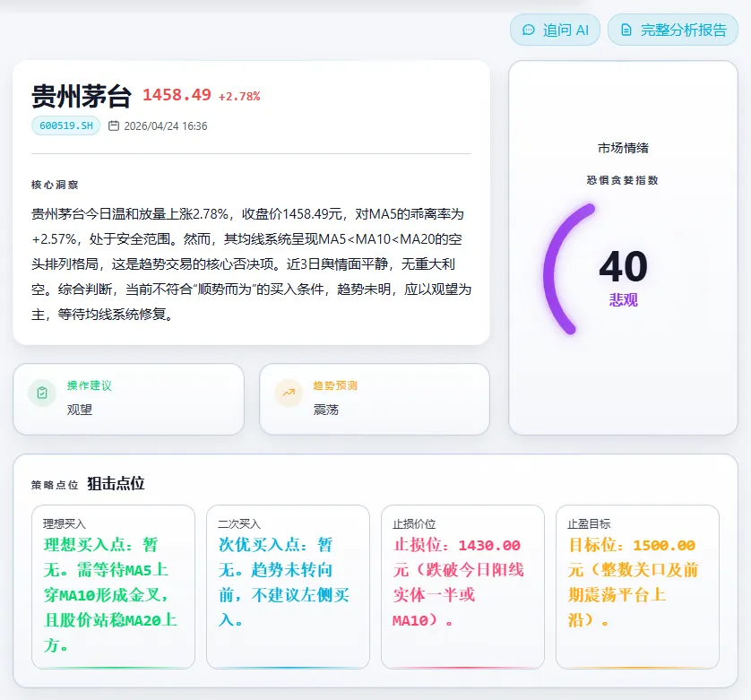751x700 pixels.
Task: Click the 悲观 sentiment label
Action: tap(623, 300)
